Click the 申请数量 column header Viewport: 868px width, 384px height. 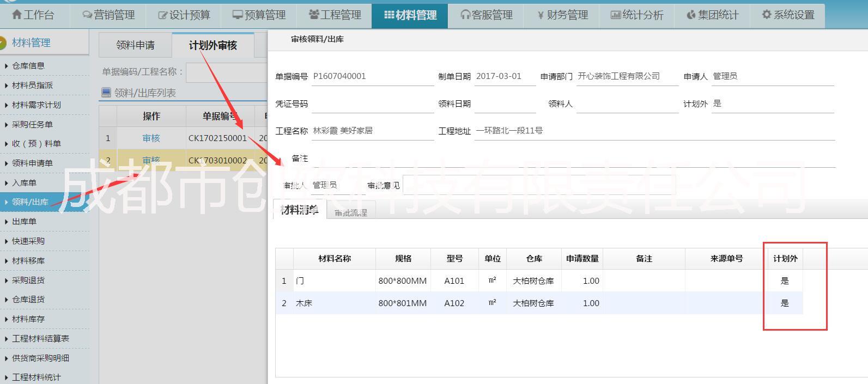pos(582,259)
